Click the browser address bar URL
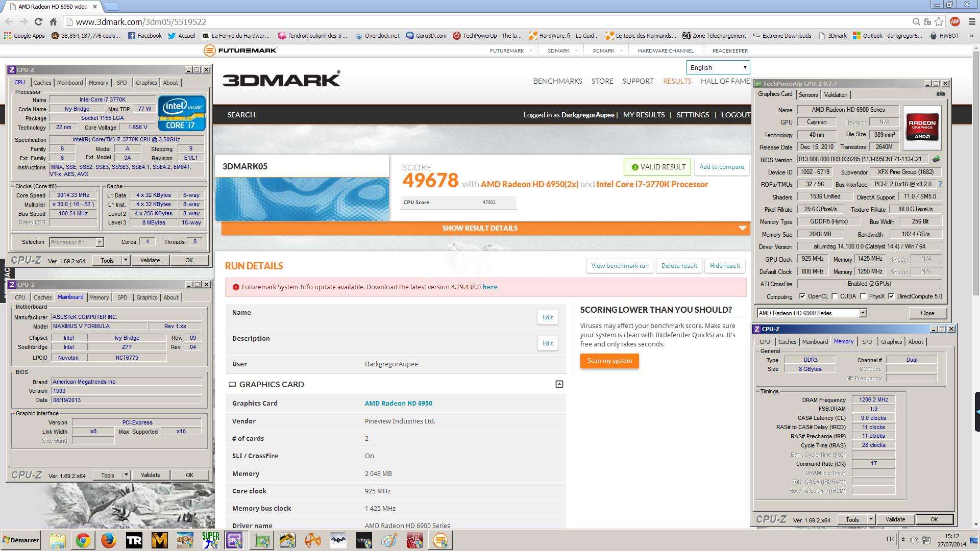 pos(141,22)
